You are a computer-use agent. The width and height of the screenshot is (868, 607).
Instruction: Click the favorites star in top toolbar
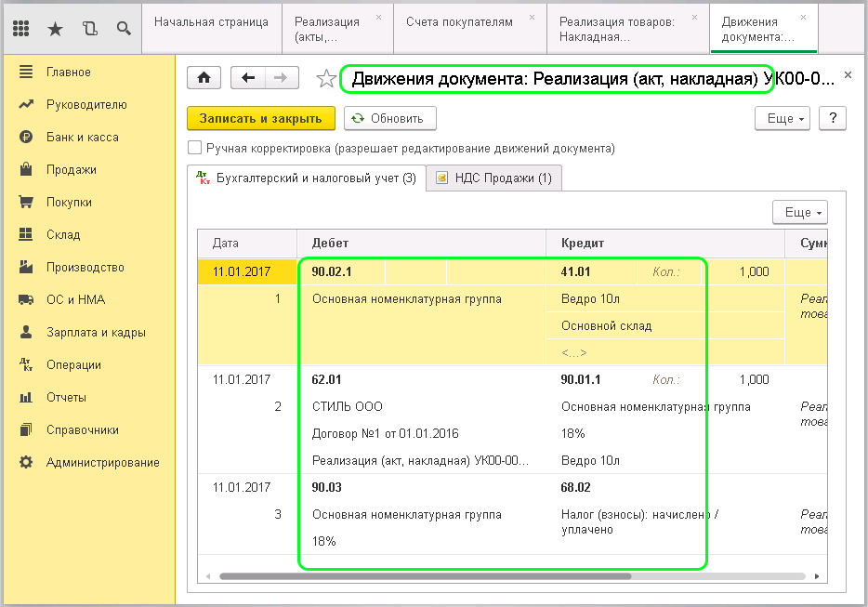(x=55, y=29)
